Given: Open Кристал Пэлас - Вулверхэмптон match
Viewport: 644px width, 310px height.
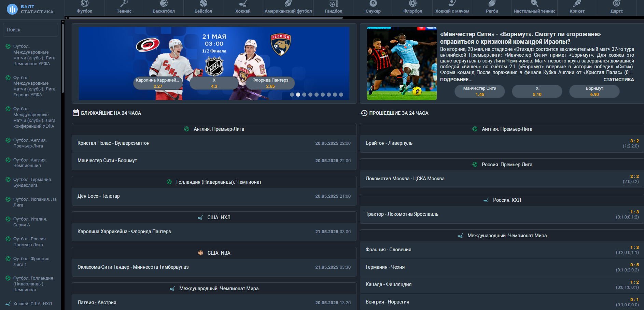Looking at the screenshot, I should (214, 143).
